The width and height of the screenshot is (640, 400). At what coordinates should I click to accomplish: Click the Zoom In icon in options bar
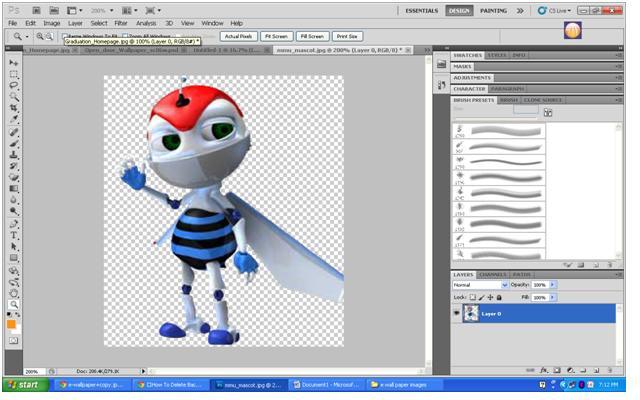click(x=40, y=36)
